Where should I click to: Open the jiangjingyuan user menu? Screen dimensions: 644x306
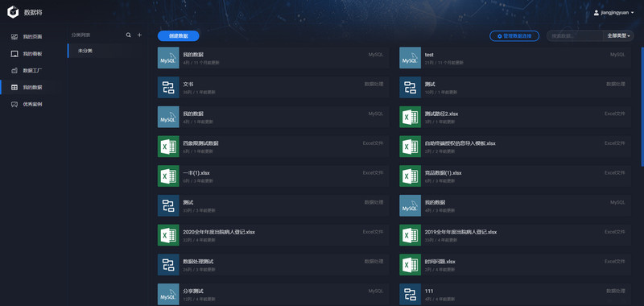pyautogui.click(x=613, y=13)
